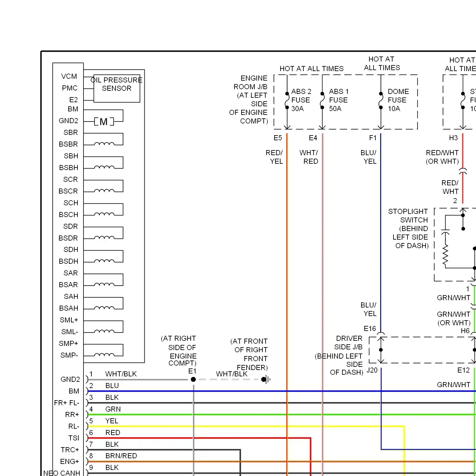
Task: Click pin 6 RED wire label
Action: click(113, 433)
